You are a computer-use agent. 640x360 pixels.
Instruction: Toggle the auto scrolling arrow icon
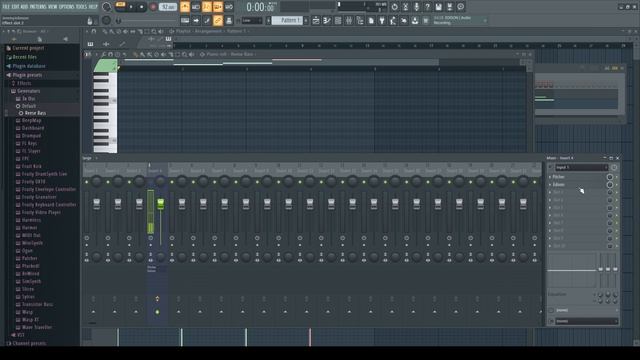tap(196, 20)
